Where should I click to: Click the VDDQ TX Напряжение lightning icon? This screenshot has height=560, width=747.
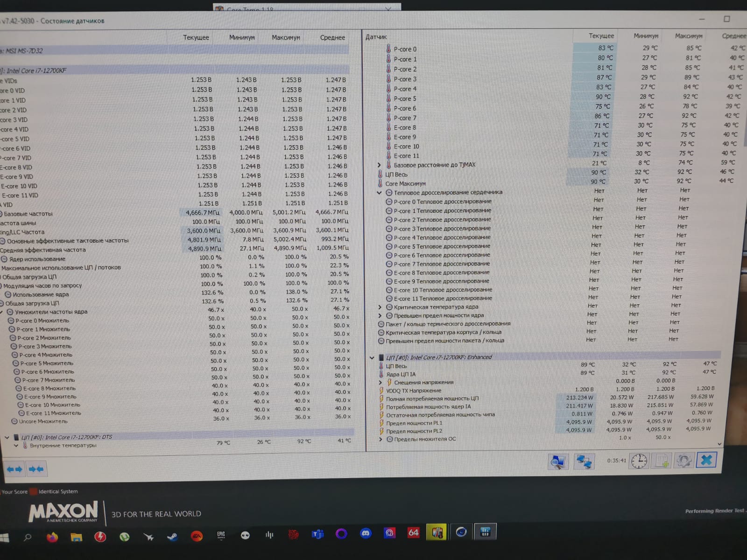click(x=381, y=390)
